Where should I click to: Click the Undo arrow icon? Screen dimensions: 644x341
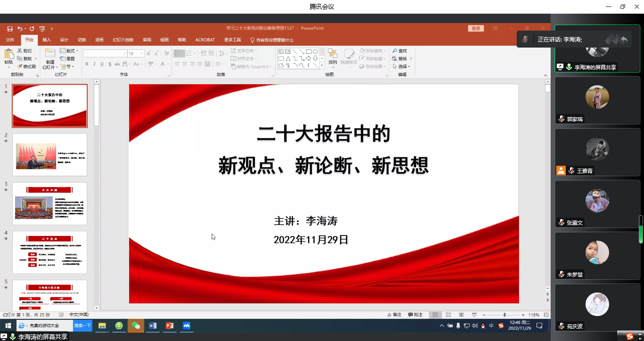point(21,29)
